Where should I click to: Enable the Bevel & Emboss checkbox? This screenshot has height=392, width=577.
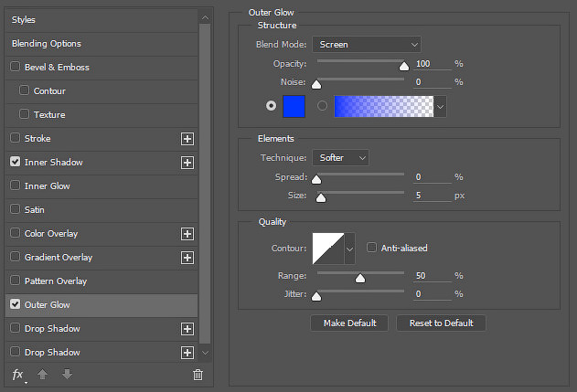15,67
